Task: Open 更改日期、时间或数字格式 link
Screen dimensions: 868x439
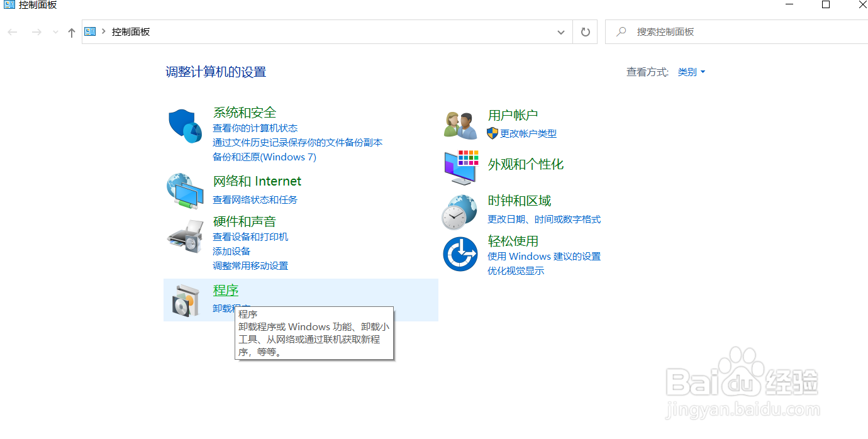Action: coord(544,219)
